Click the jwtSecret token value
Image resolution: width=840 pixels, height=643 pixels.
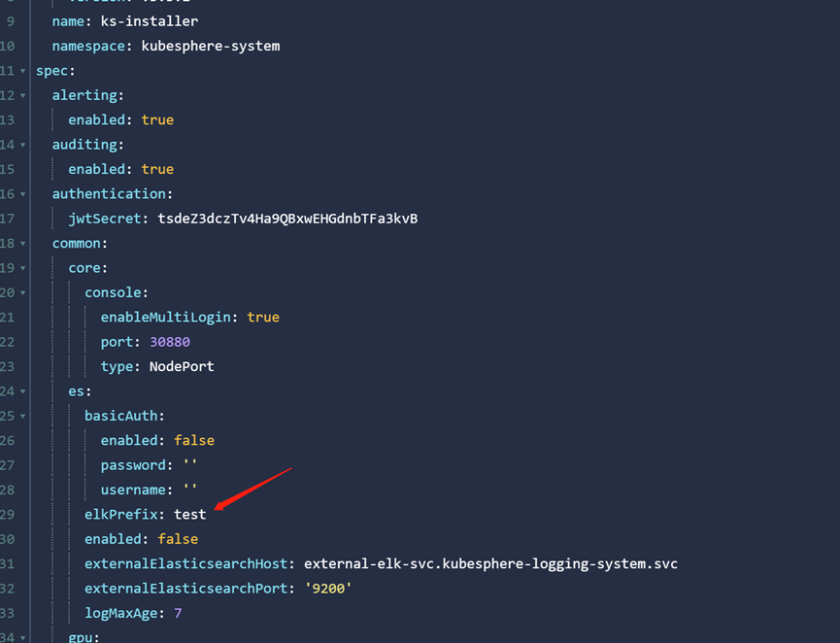[x=287, y=219]
